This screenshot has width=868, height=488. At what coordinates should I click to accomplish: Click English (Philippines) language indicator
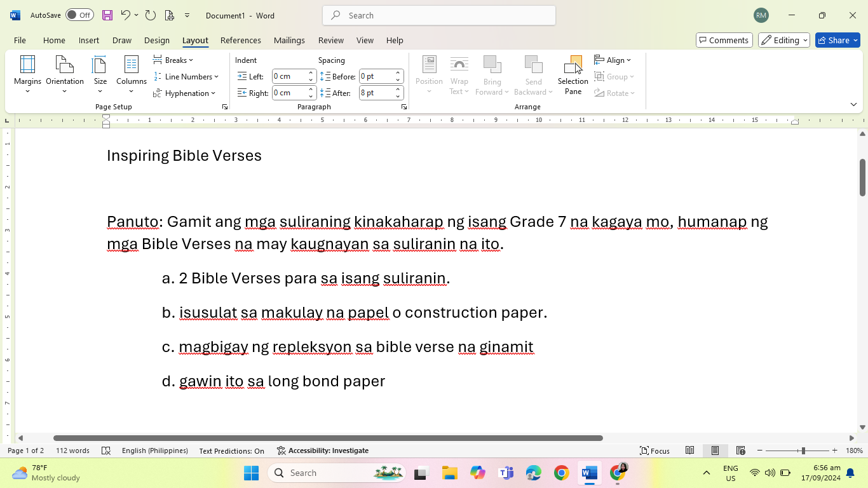point(155,451)
